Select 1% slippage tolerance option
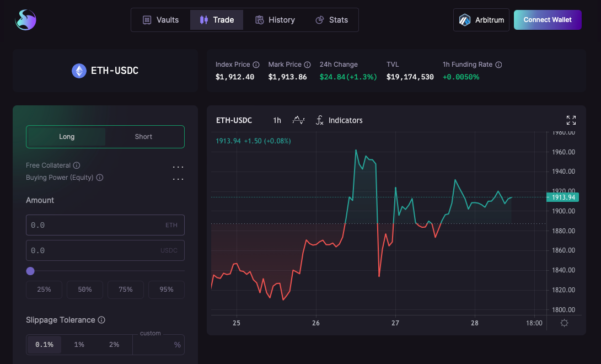 (79, 345)
